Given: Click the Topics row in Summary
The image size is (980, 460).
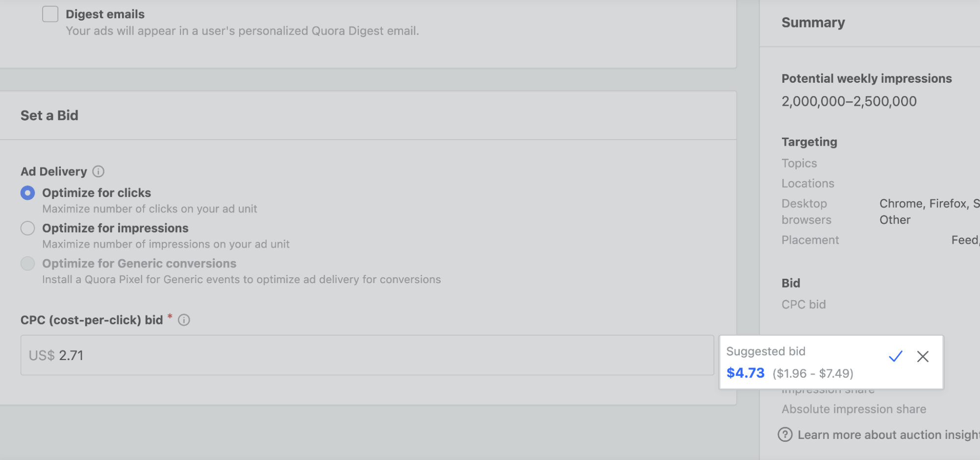Looking at the screenshot, I should click(x=799, y=163).
